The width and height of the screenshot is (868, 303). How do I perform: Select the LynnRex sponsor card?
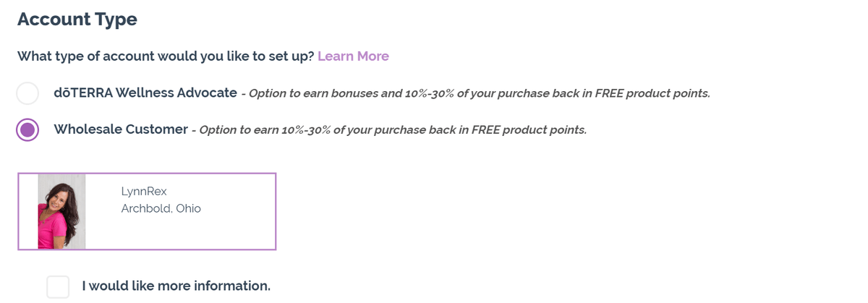click(x=147, y=211)
